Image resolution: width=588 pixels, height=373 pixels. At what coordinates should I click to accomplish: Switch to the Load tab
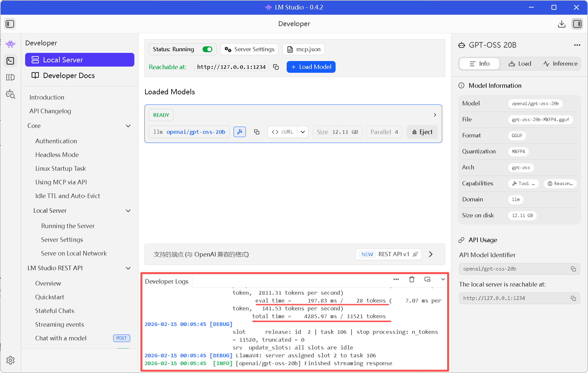(x=520, y=64)
